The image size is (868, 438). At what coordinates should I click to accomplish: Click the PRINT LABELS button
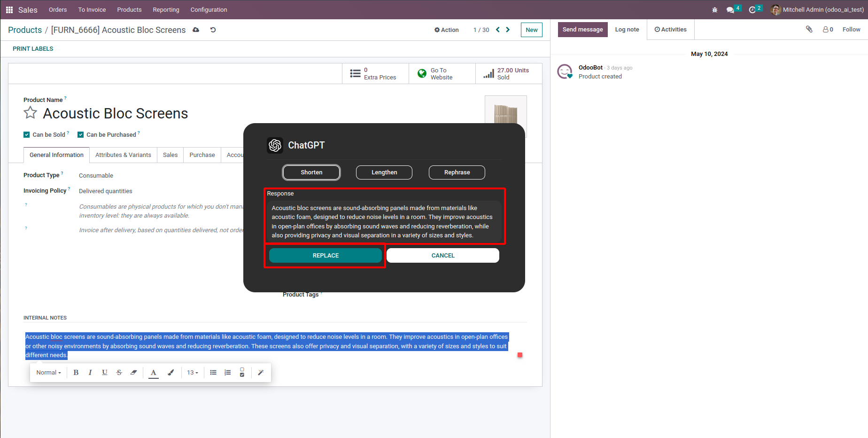(x=33, y=49)
